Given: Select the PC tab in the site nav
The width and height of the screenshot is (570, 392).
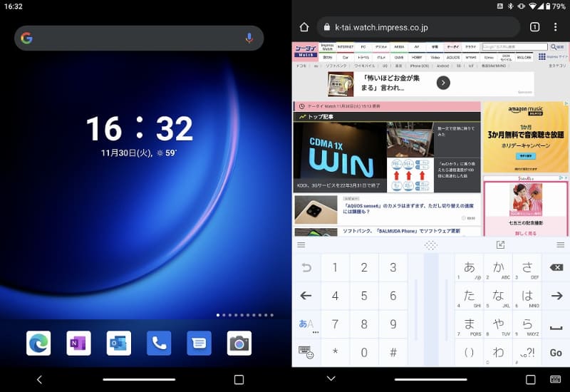Looking at the screenshot, I should tap(363, 47).
